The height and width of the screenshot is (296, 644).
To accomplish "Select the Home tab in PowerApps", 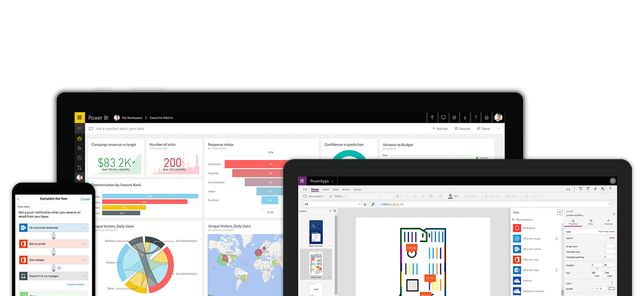I will tap(315, 189).
